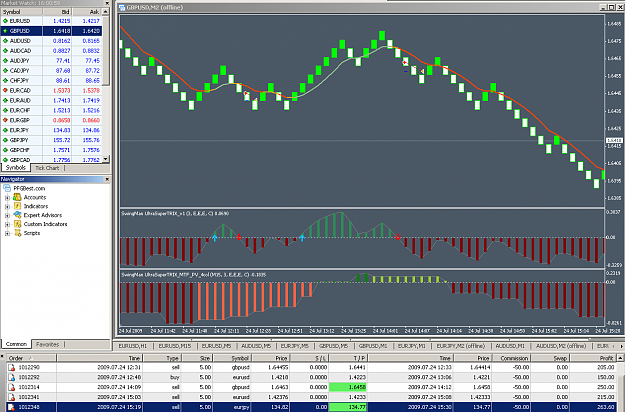Click EURJPY bid price 134.83
This screenshot has height=412, width=625.
tap(61, 130)
